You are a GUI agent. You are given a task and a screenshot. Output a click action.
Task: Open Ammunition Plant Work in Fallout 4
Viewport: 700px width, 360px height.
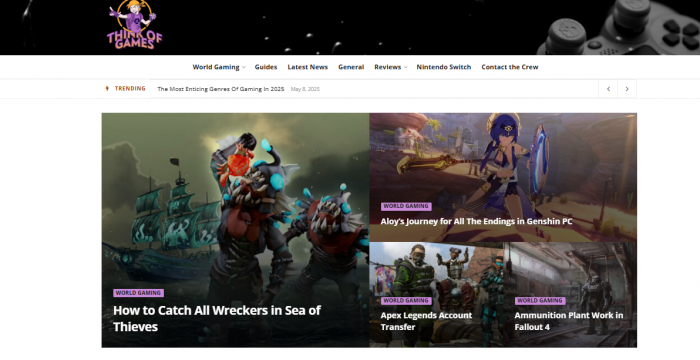(569, 321)
